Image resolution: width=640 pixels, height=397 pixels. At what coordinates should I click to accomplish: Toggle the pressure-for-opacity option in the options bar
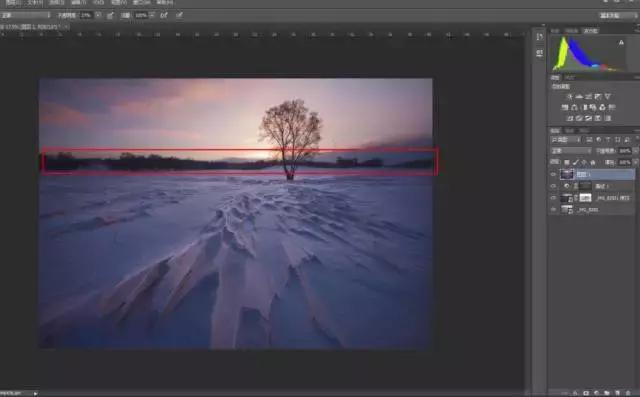pos(110,15)
